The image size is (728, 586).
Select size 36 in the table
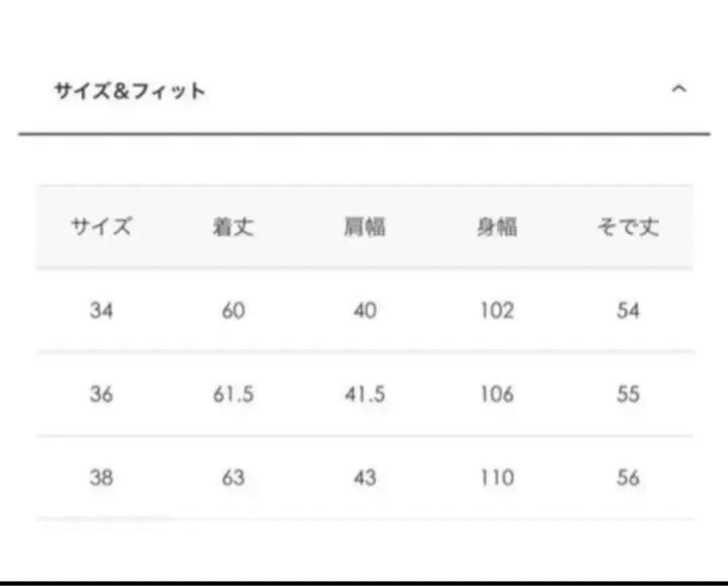pyautogui.click(x=101, y=394)
